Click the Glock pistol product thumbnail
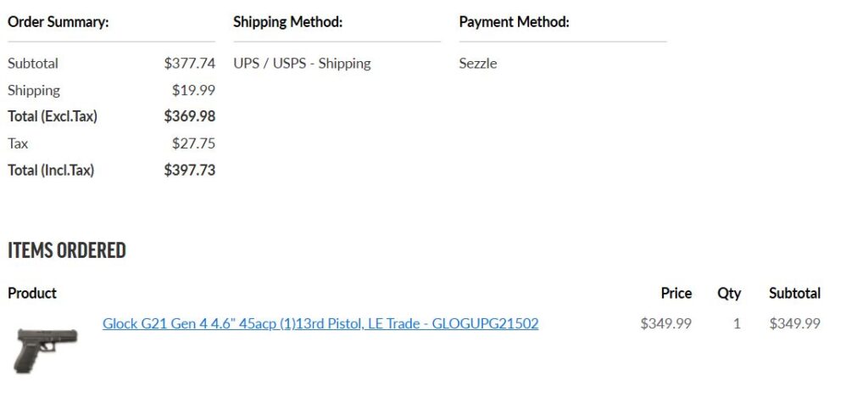This screenshot has width=868, height=415. coord(46,351)
